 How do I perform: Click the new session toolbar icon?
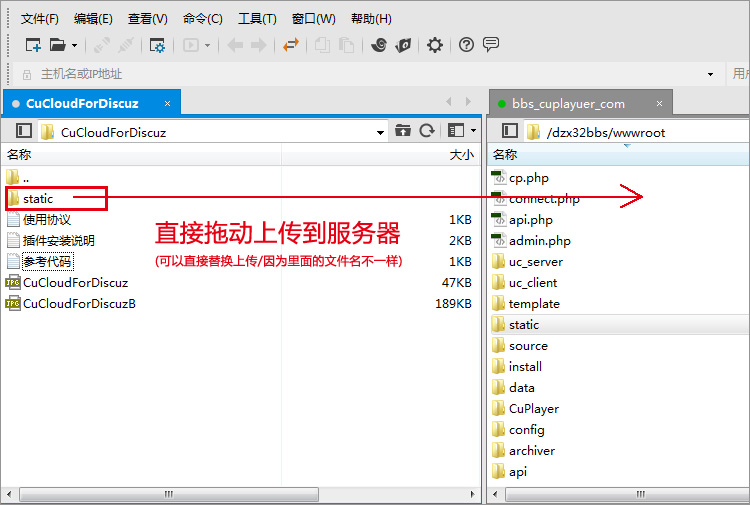coord(33,45)
